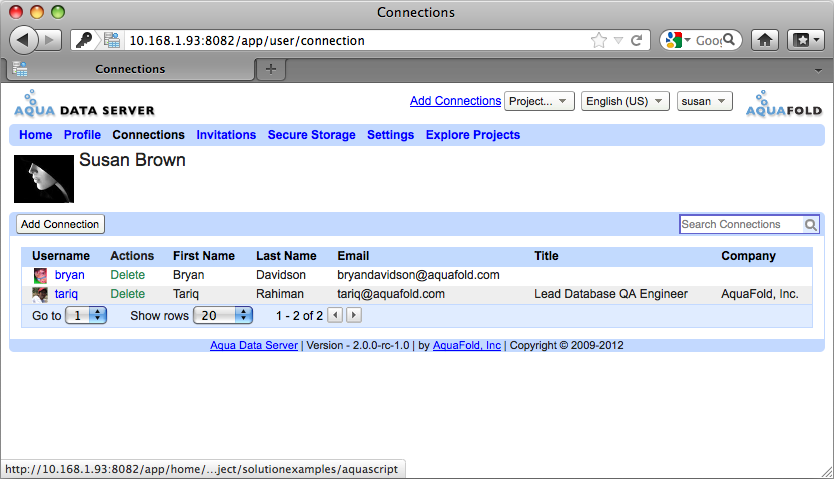
Task: Click the browser address bar URL
Action: tap(247, 40)
